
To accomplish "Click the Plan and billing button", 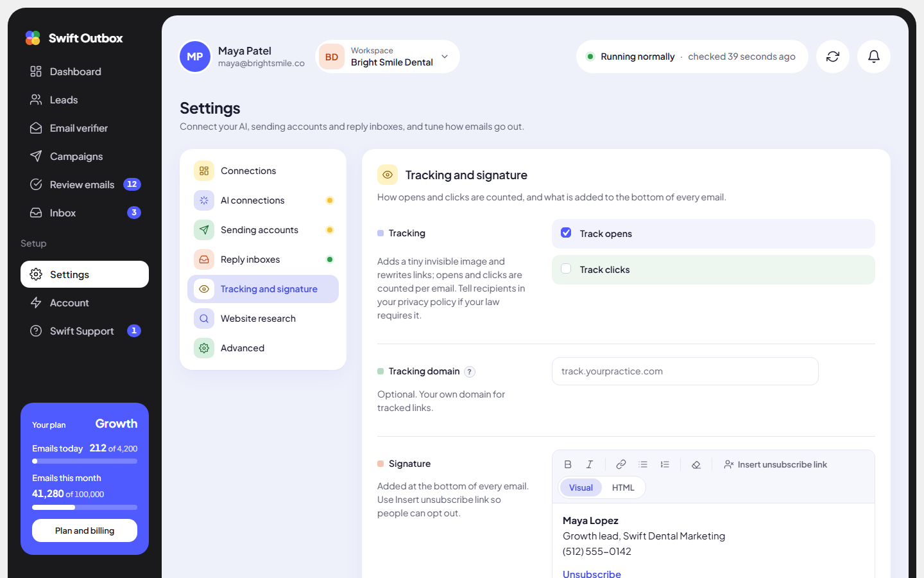I will tap(85, 530).
